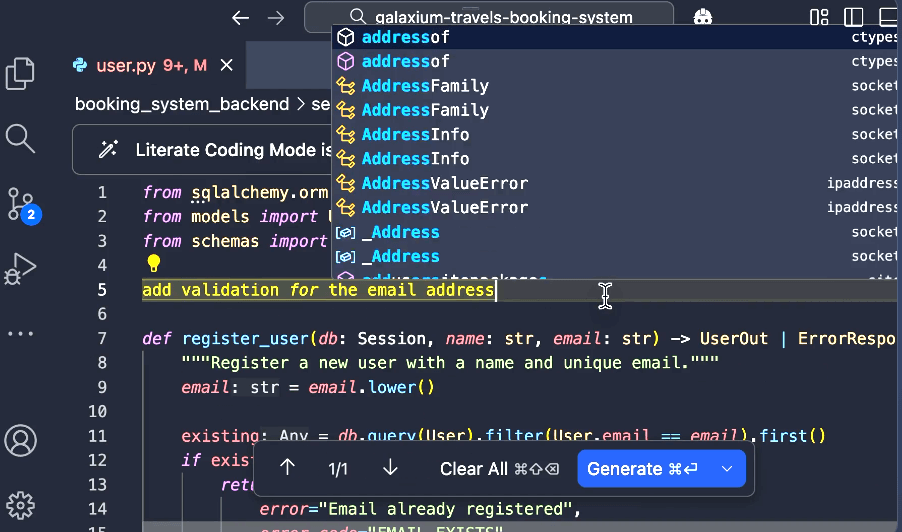
Task: Click the highlighted prompt text on line 5
Action: click(x=319, y=290)
